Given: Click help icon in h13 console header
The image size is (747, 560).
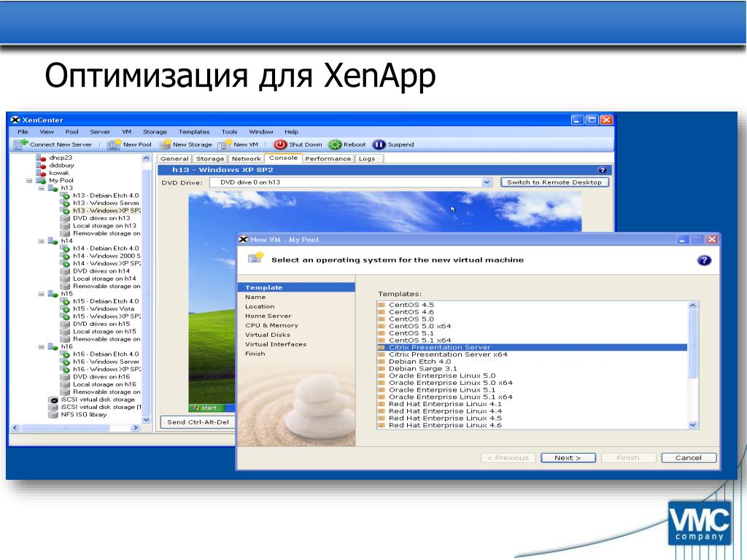Looking at the screenshot, I should pyautogui.click(x=602, y=170).
